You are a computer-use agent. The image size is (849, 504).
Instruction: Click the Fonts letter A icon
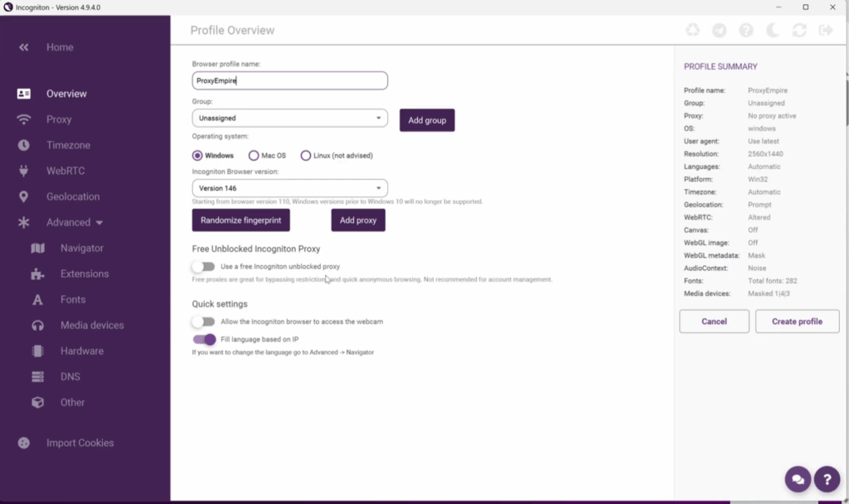(x=37, y=299)
